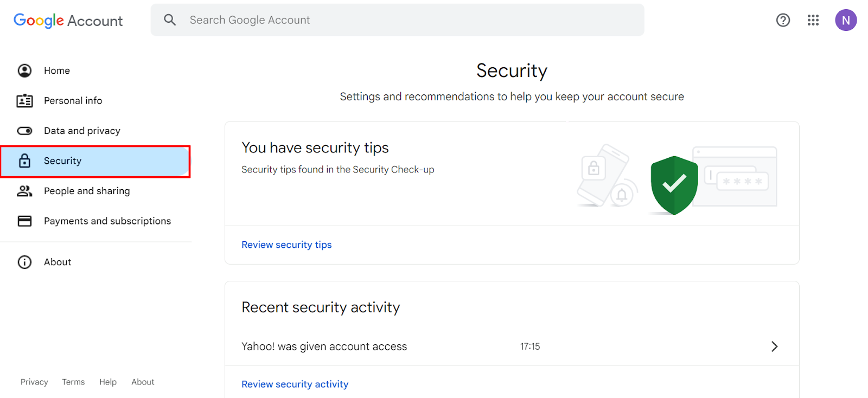Click the Home person icon in sidebar
868x398 pixels.
24,70
